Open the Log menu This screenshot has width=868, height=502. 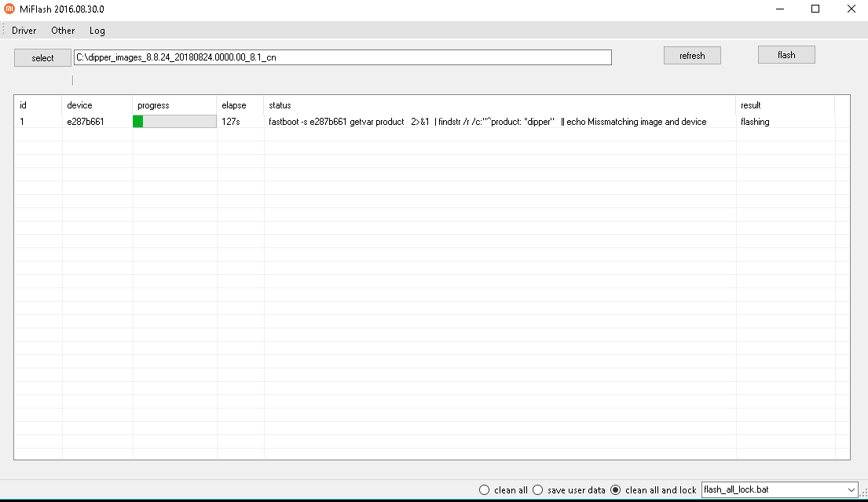click(x=97, y=31)
